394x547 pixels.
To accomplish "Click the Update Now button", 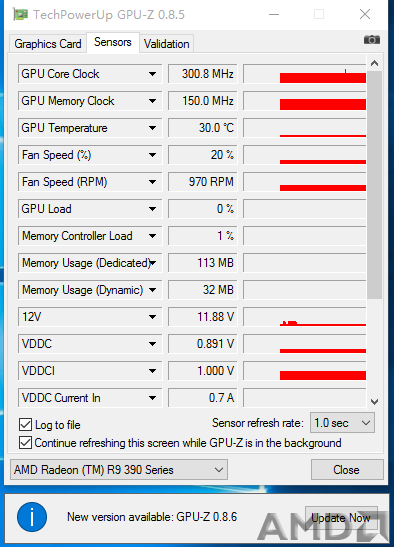I will point(341,518).
